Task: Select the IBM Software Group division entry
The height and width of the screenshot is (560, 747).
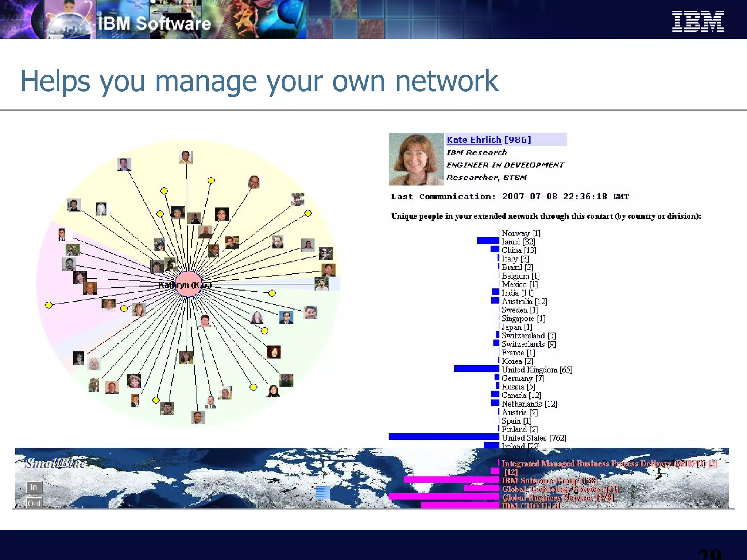Action: click(550, 481)
